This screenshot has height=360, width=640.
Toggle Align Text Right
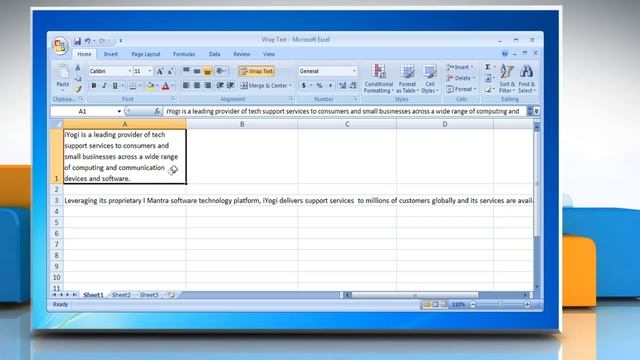point(207,85)
